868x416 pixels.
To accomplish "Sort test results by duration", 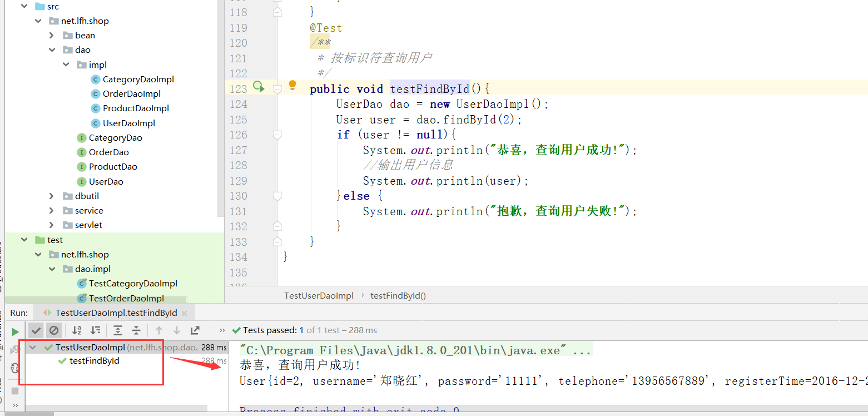I will click(96, 330).
